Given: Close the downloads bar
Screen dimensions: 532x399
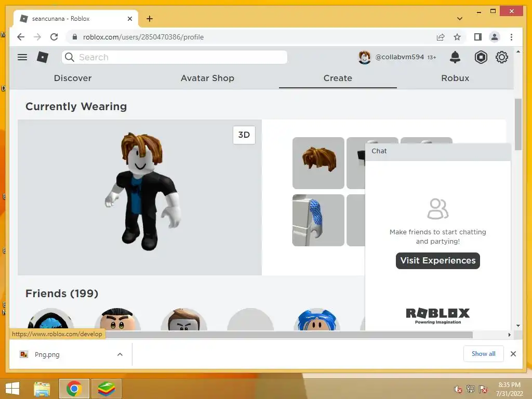Looking at the screenshot, I should 513,354.
